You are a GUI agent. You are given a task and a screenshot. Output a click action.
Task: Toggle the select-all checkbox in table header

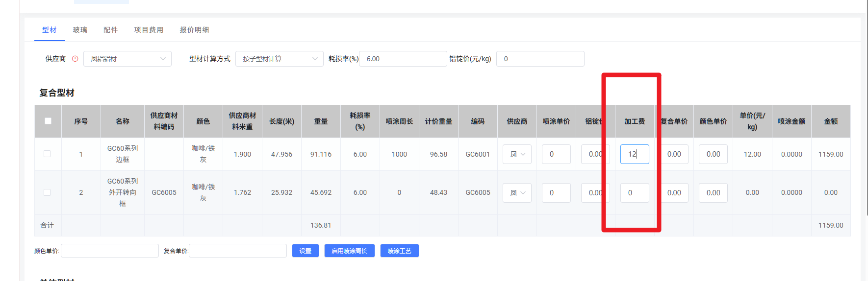(x=48, y=121)
